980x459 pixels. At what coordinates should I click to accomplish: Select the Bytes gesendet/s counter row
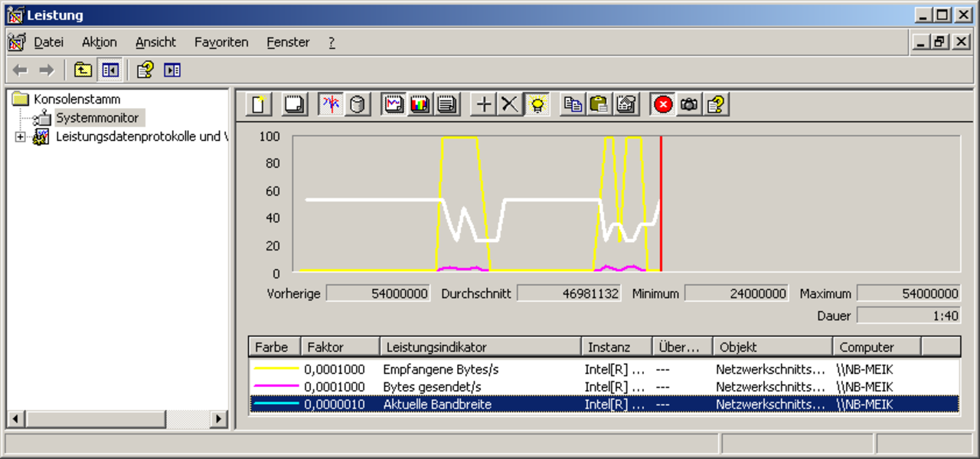click(605, 387)
